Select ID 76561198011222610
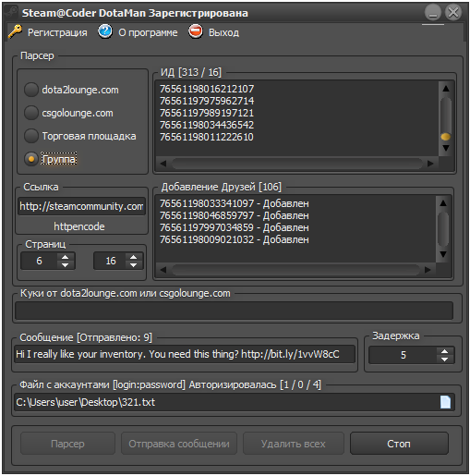Image resolution: width=470 pixels, height=476 pixels. coord(207,137)
